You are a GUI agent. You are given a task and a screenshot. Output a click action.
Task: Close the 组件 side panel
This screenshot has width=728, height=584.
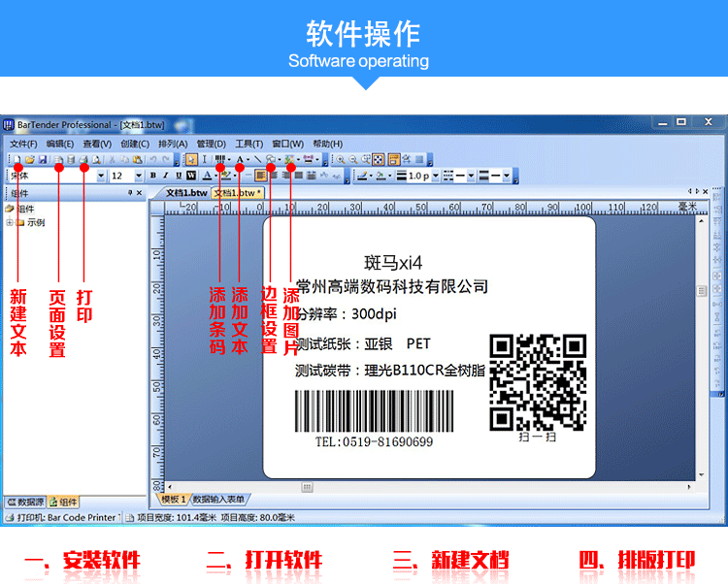(139, 192)
